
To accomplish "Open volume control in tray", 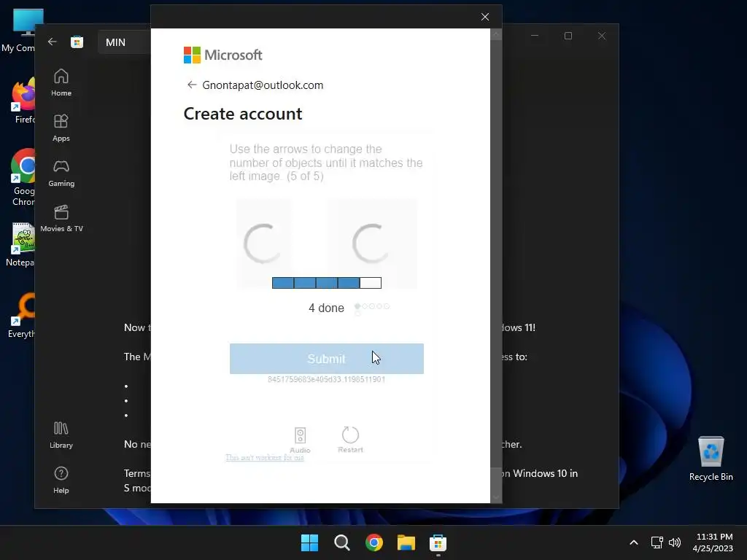I will click(675, 542).
